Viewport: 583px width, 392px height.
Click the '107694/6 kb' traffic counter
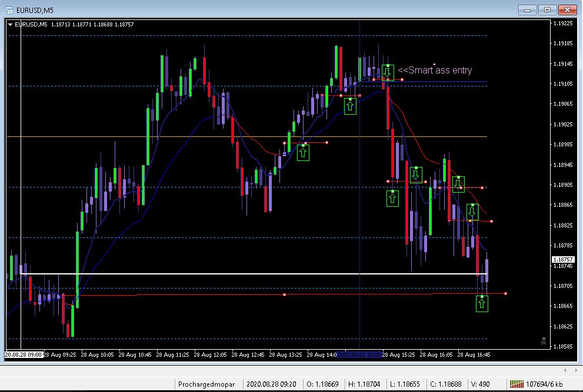pyautogui.click(x=544, y=384)
